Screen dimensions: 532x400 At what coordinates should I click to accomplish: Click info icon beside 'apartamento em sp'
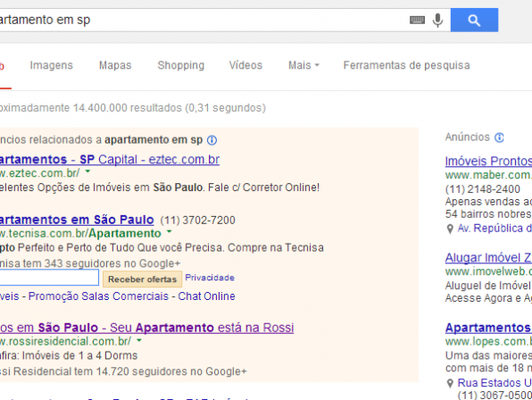[212, 140]
